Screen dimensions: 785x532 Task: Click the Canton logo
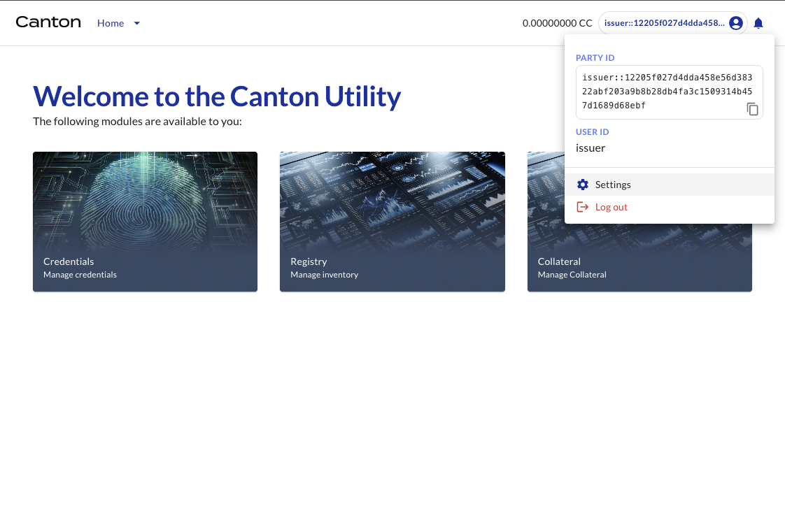click(48, 22)
